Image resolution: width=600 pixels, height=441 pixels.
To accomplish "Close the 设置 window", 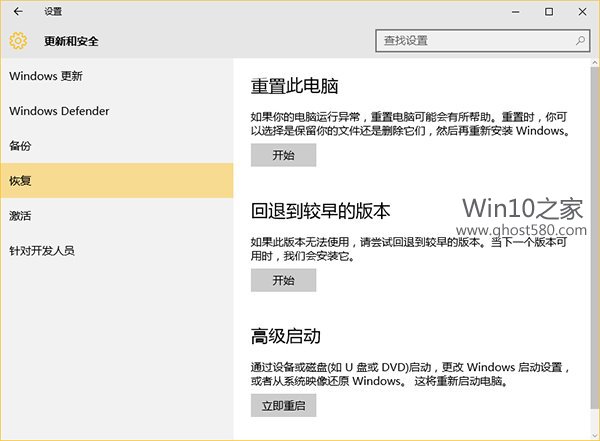I will click(x=582, y=12).
